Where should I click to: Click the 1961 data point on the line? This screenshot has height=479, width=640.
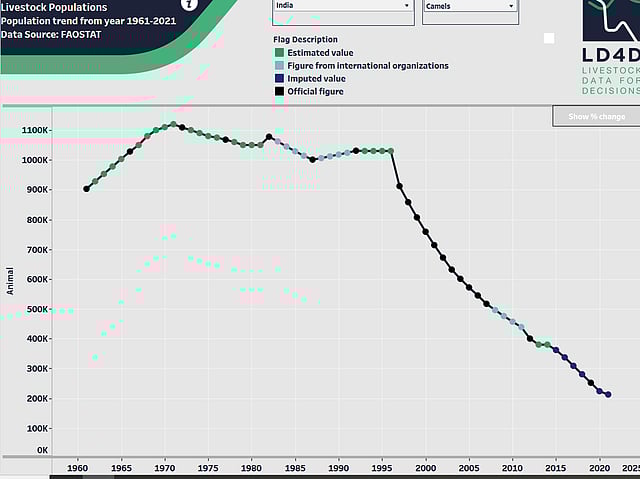click(86, 188)
